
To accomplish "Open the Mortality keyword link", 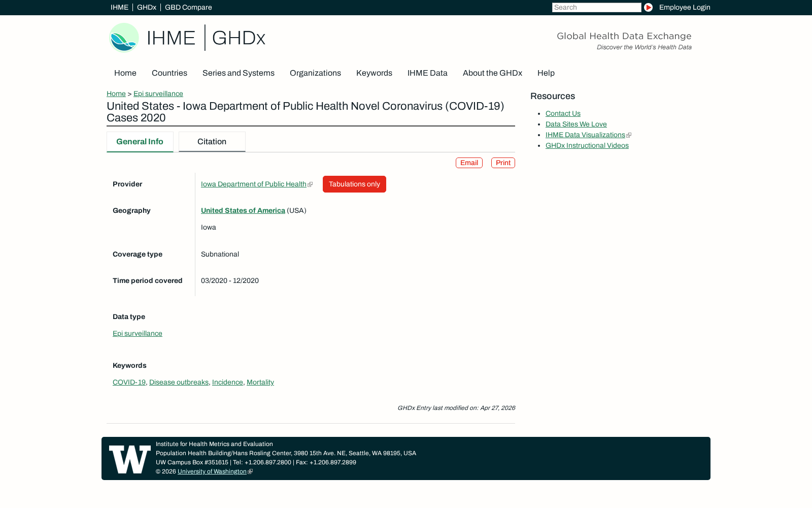I will tap(260, 383).
